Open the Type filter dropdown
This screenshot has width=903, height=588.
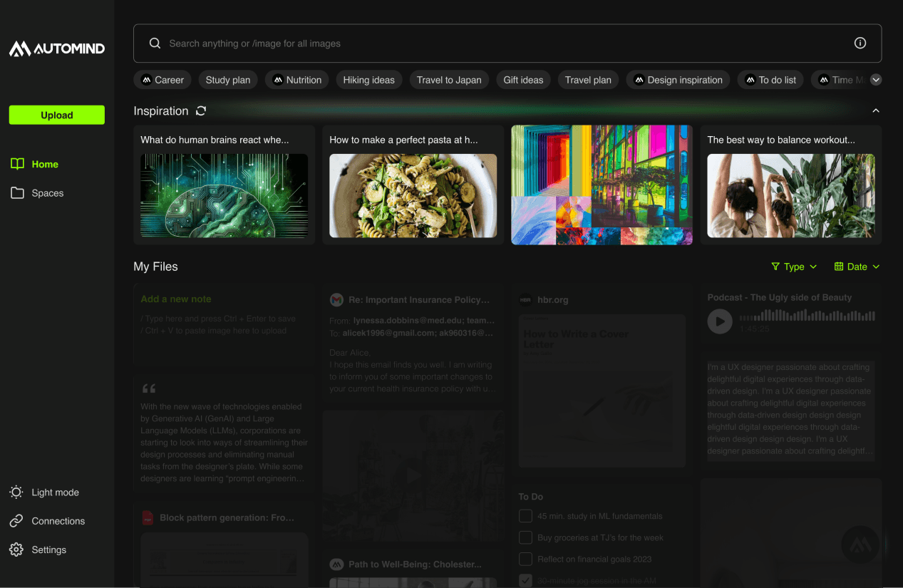pyautogui.click(x=794, y=267)
